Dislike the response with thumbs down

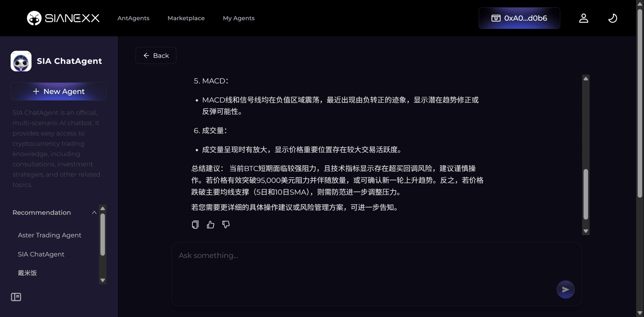pyautogui.click(x=226, y=225)
